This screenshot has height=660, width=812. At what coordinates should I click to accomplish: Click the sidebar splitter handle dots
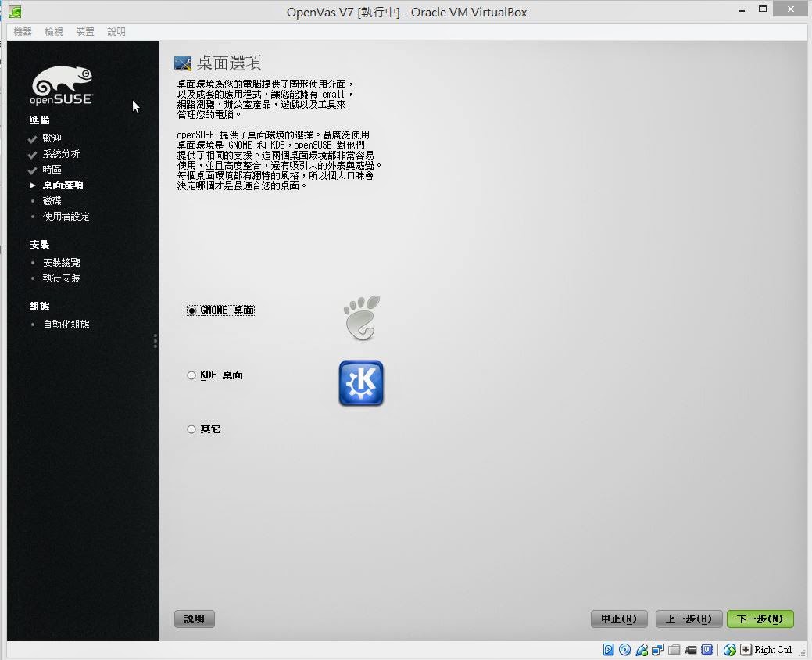(x=156, y=341)
